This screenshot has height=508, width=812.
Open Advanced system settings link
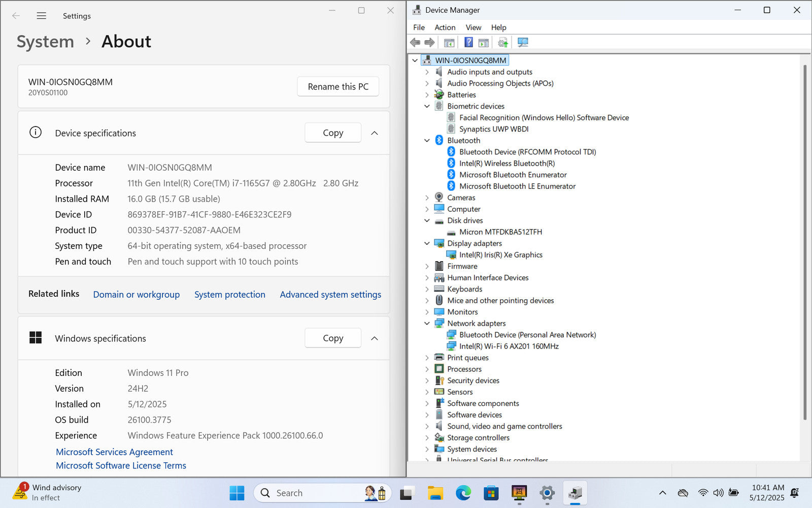[x=330, y=295]
